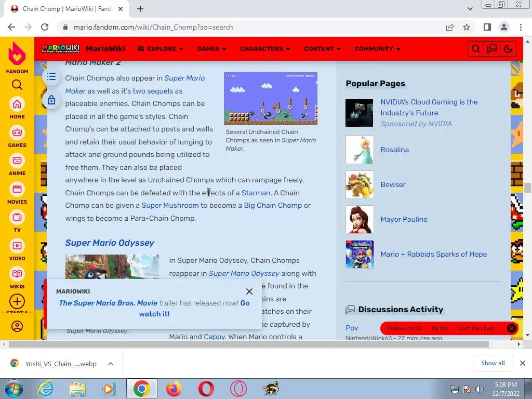Click the Start a Wiki plus icon
The image size is (532, 399).
click(x=17, y=301)
